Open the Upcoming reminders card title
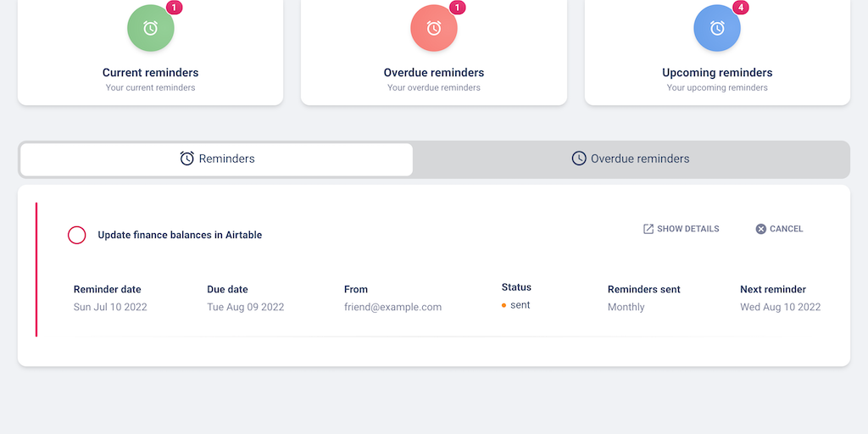Image resolution: width=868 pixels, height=434 pixels. coord(717,73)
